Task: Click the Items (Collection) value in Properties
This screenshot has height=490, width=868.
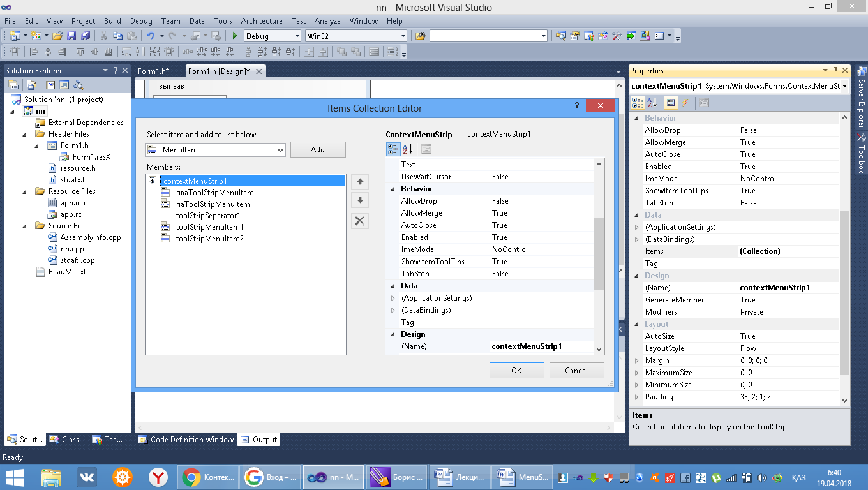Action: [789, 251]
